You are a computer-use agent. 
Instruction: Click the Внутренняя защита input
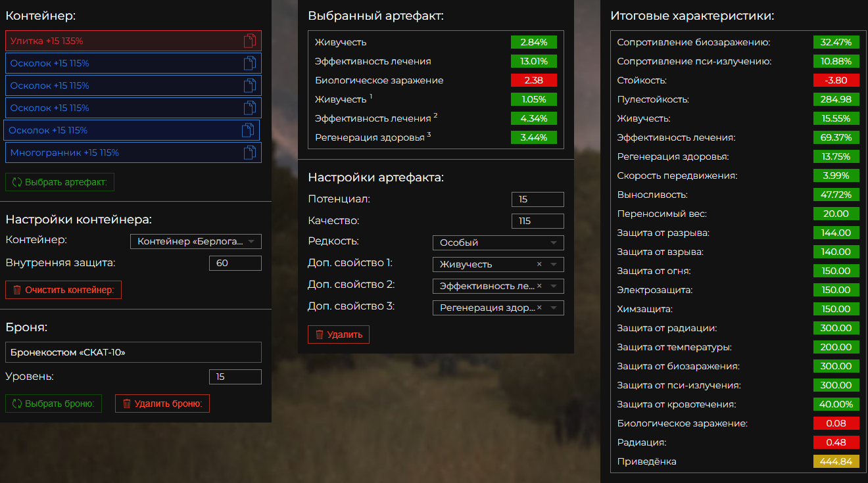click(235, 264)
